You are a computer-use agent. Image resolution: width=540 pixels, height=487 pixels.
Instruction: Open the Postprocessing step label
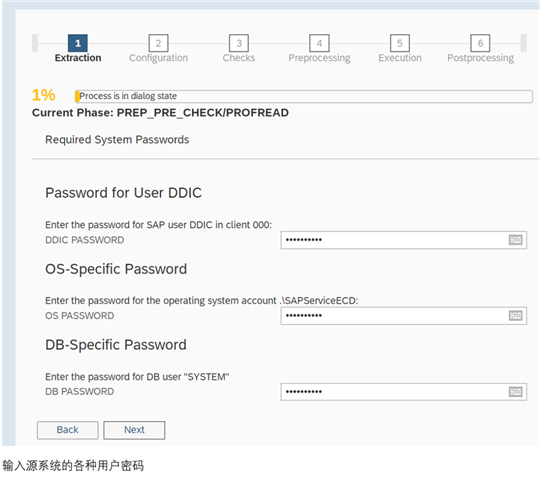click(480, 58)
